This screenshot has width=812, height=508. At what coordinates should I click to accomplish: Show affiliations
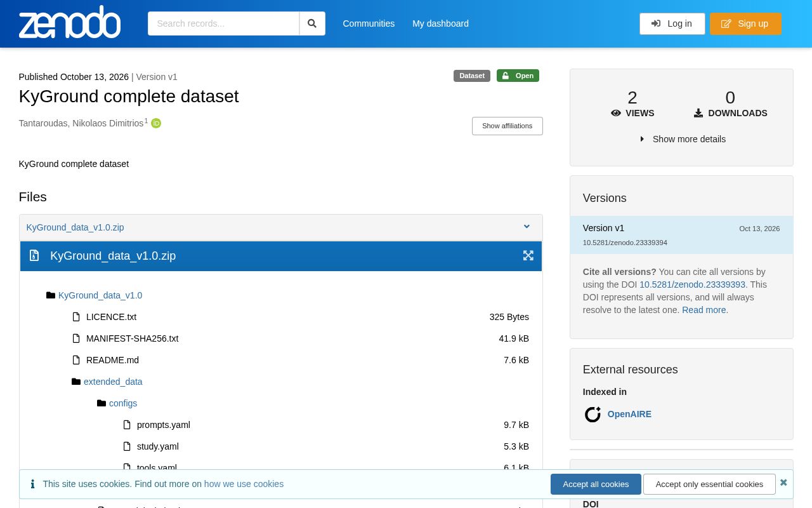[x=507, y=126]
